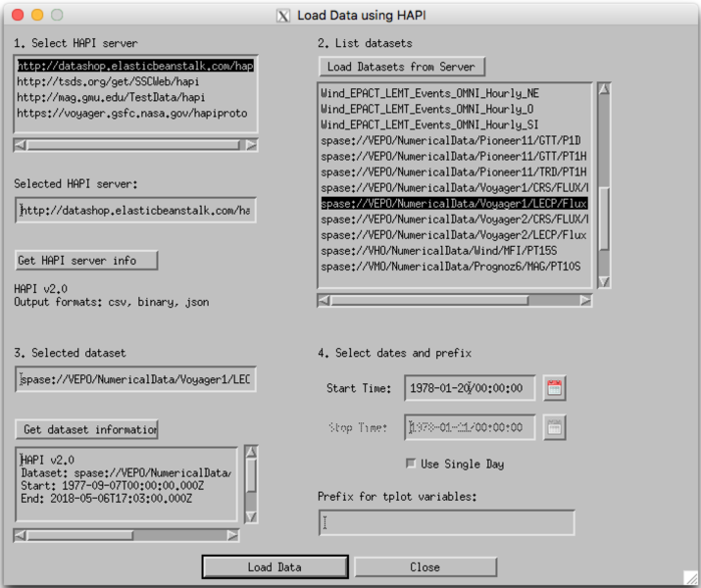The height and width of the screenshot is (588, 701).
Task: Click Get dataset information button
Action: point(87,429)
